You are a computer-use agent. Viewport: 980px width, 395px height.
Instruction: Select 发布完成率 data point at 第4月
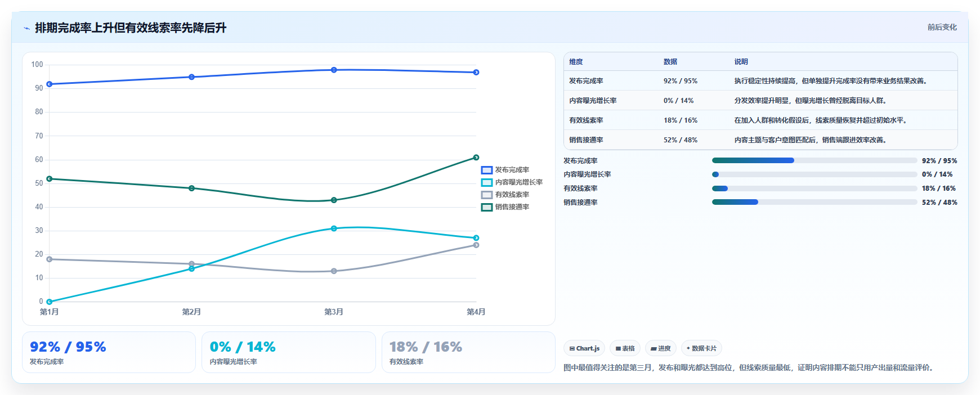tap(476, 72)
